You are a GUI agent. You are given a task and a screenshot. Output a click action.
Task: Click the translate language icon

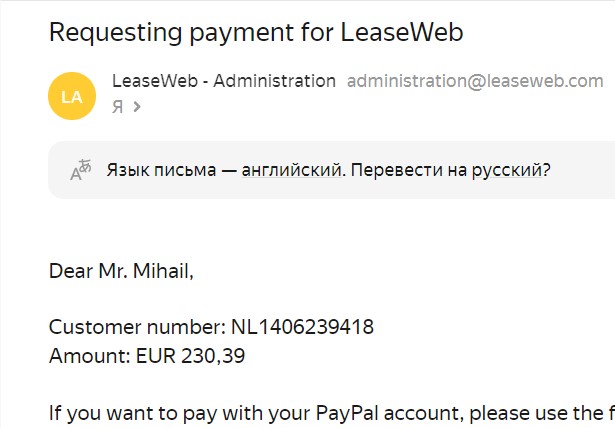point(81,170)
